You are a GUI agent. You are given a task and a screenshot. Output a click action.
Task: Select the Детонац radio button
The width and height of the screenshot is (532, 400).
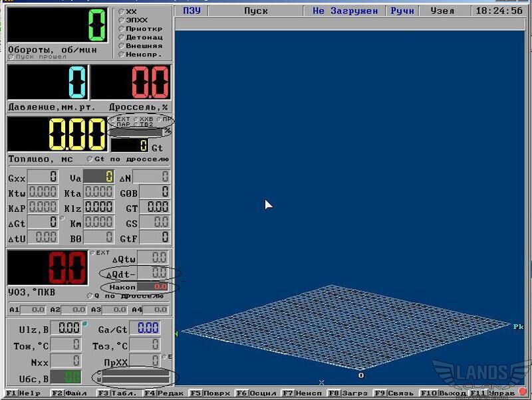pyautogui.click(x=120, y=37)
